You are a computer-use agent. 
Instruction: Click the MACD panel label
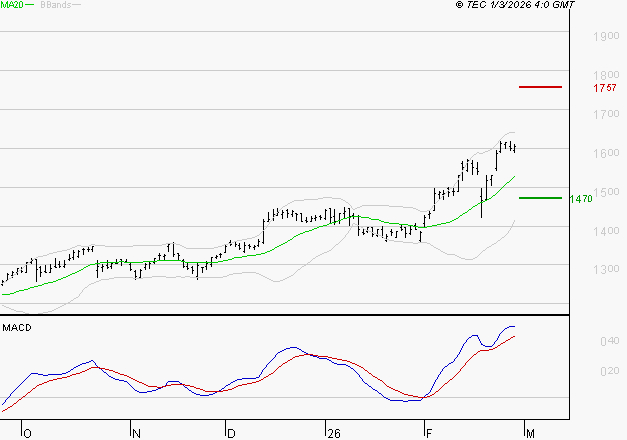17,328
